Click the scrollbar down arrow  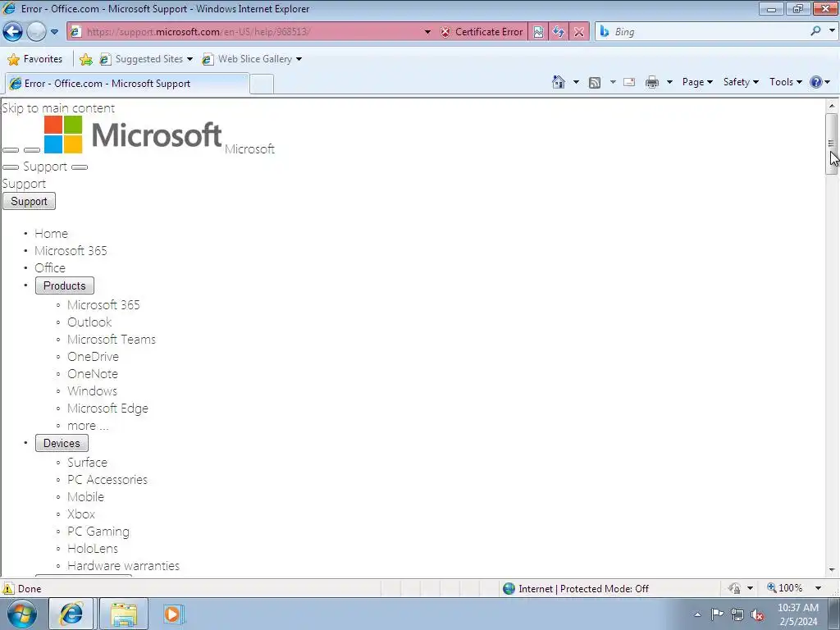pos(832,570)
